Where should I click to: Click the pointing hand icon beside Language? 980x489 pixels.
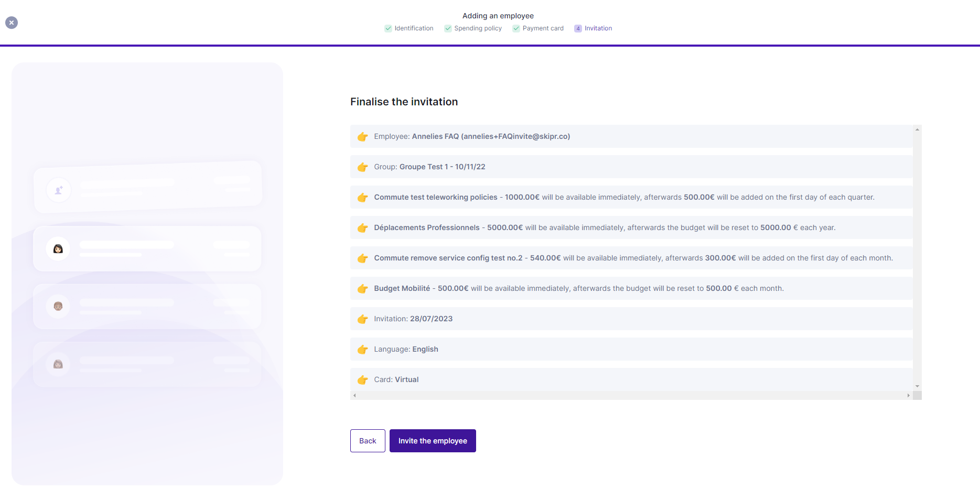362,350
